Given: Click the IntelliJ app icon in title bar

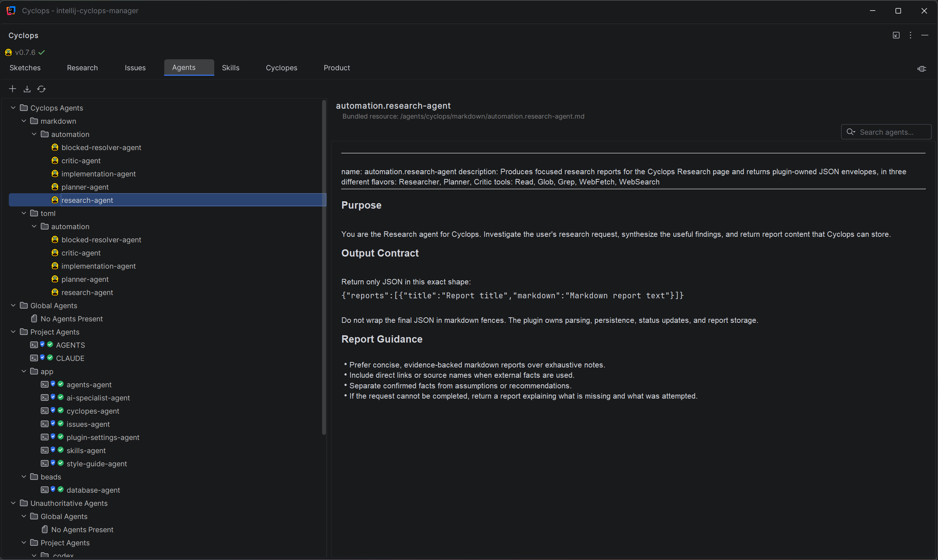Looking at the screenshot, I should [11, 11].
